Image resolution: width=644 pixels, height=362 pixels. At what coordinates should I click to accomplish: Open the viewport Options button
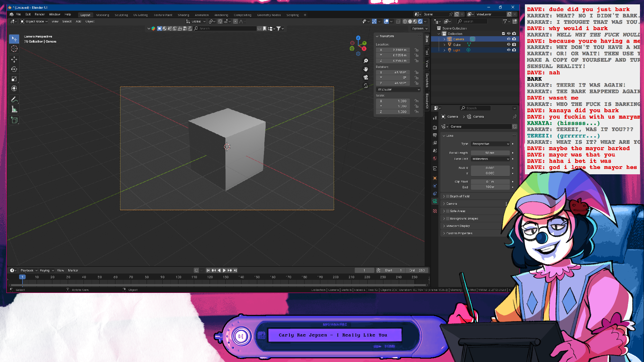[419, 28]
